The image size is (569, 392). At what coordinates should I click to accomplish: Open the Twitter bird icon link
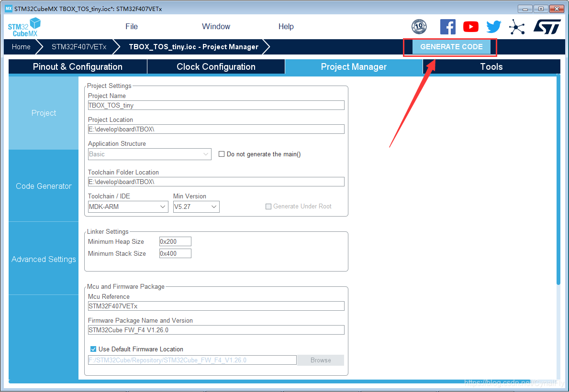pos(493,27)
